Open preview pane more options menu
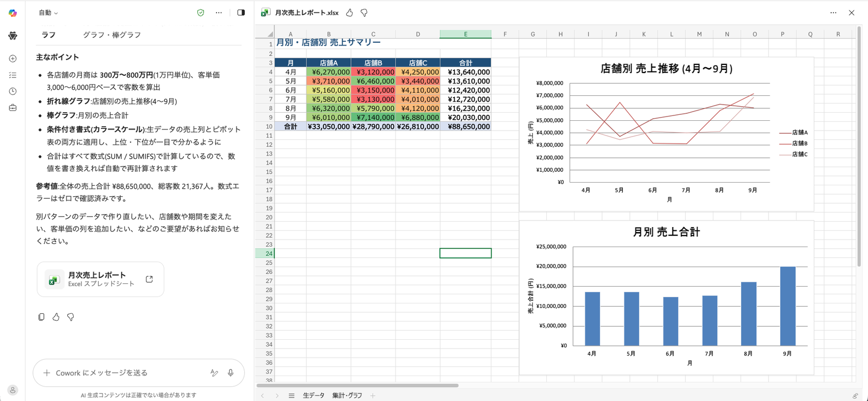 [833, 12]
